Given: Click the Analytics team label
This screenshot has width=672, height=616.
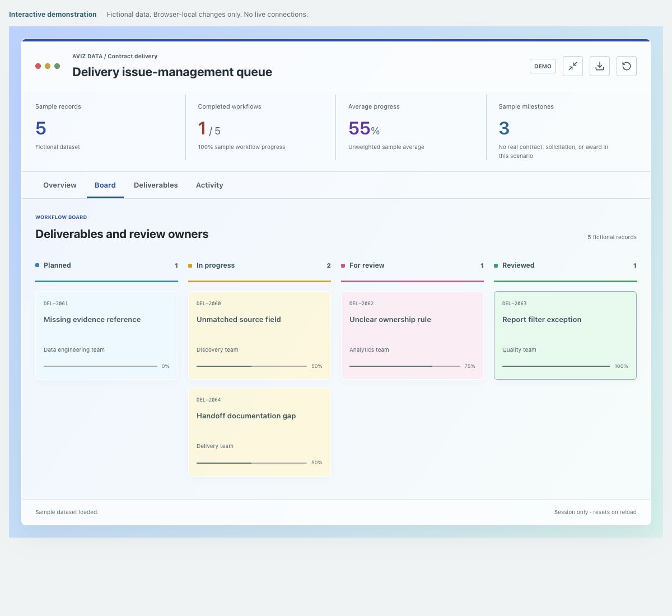Looking at the screenshot, I should (369, 349).
